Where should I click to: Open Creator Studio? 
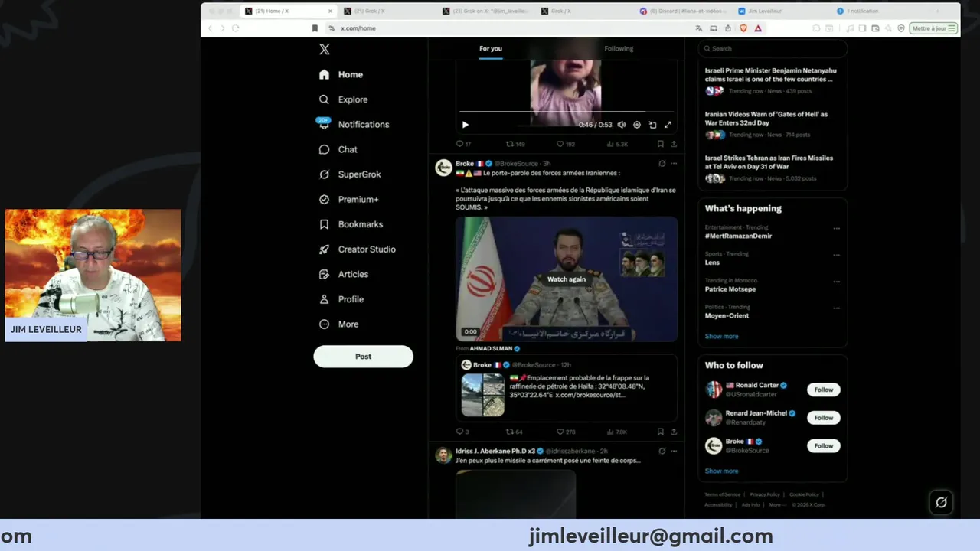tap(358, 249)
